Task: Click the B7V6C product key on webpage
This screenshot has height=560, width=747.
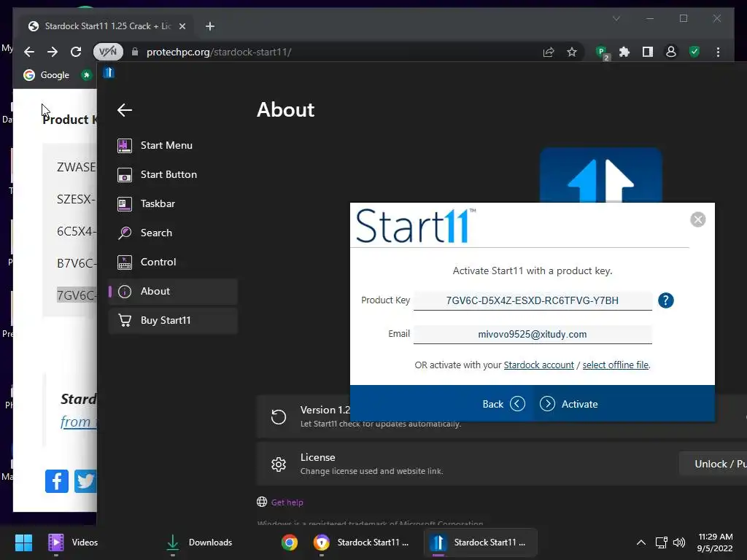Action: click(x=76, y=263)
